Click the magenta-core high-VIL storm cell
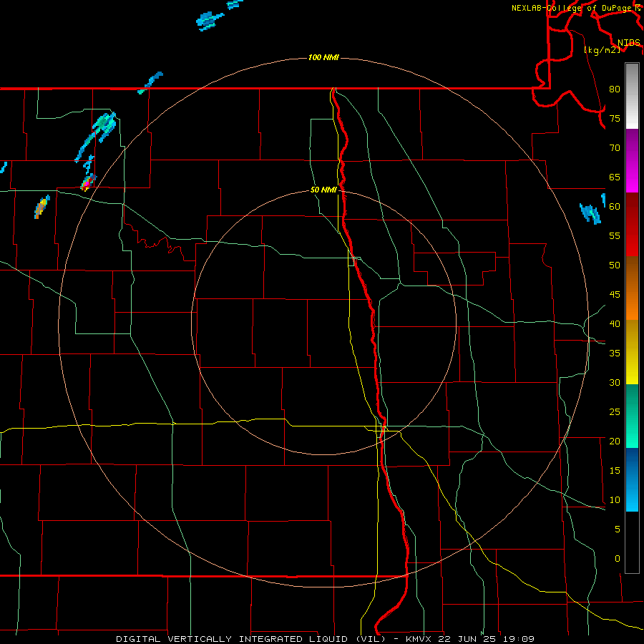The width and height of the screenshot is (644, 644). coord(87,182)
